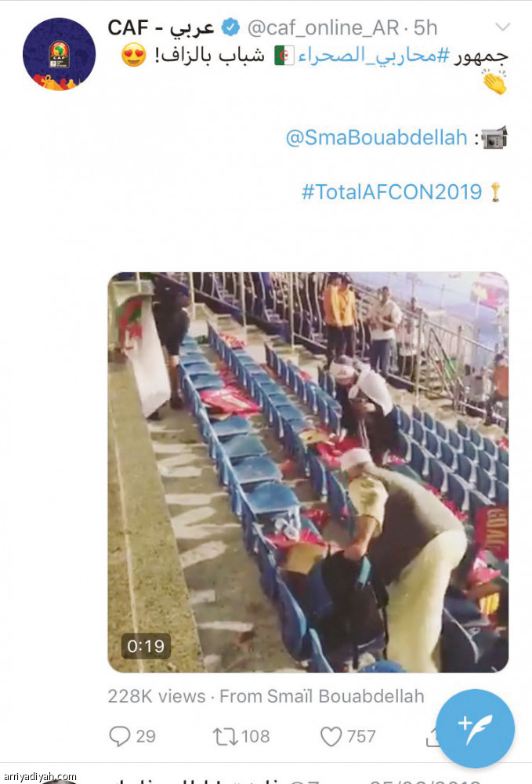Image resolution: width=532 pixels, height=784 pixels.
Task: Open the @caf_online_AR handle
Action: coord(324,28)
